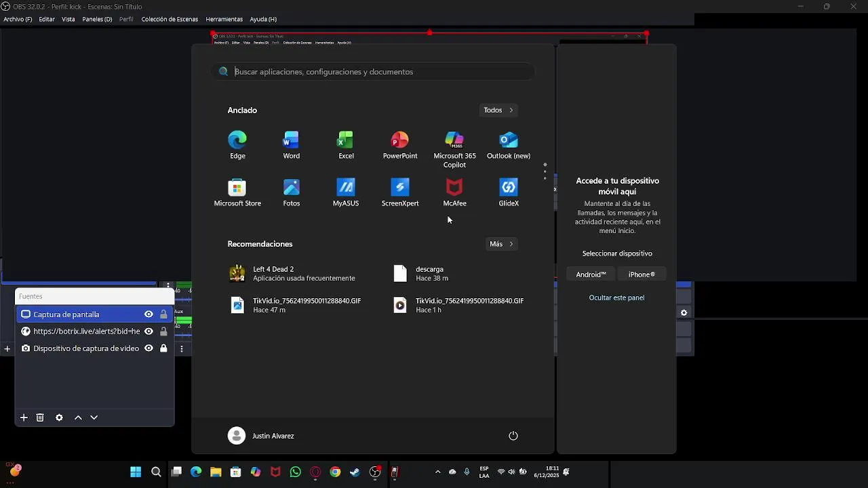Launch Word from pinned apps

pos(292,145)
